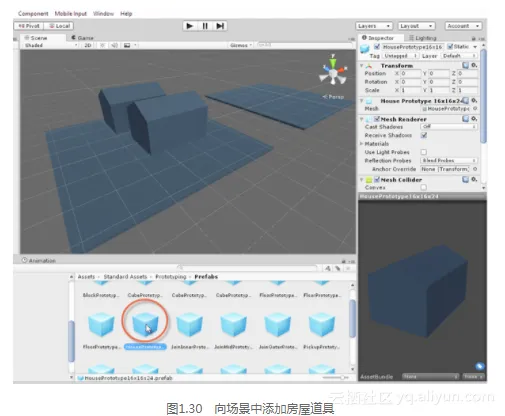505x416 pixels.
Task: Open the Window menu
Action: coord(103,14)
